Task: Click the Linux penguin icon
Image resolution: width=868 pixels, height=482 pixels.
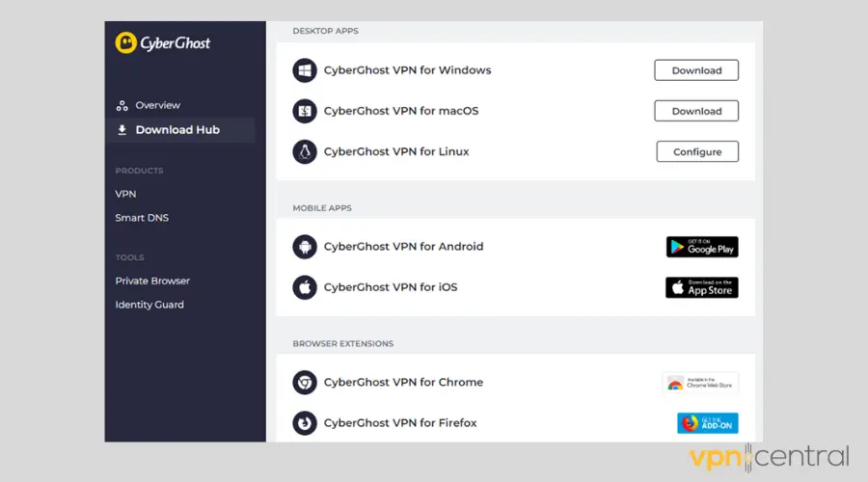Action: 305,151
